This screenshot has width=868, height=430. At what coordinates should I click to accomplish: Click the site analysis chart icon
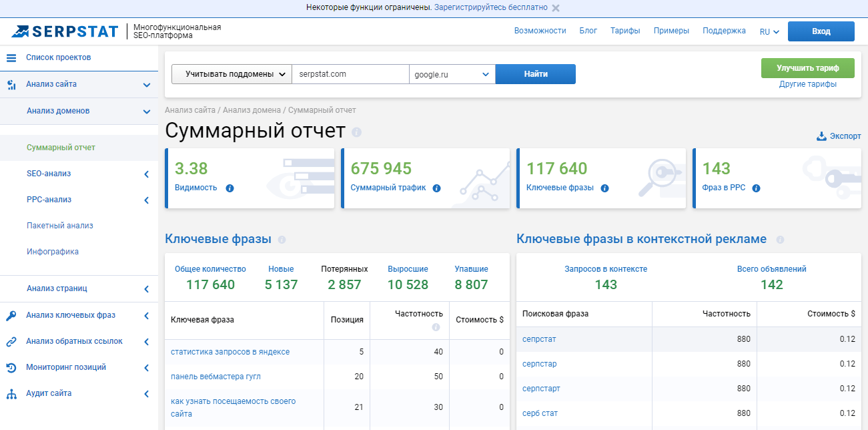coord(11,85)
